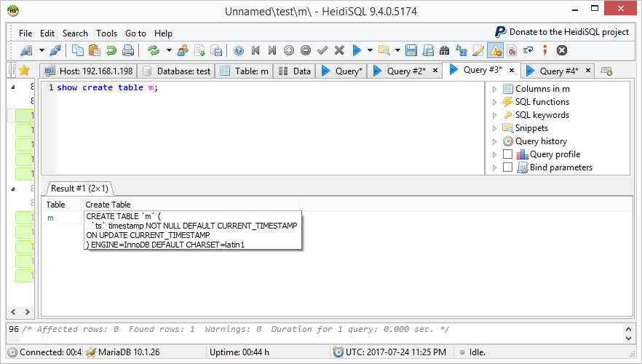Screen dimensions: 642x364
Task: Click the Help question mark icon
Action: pos(239,50)
